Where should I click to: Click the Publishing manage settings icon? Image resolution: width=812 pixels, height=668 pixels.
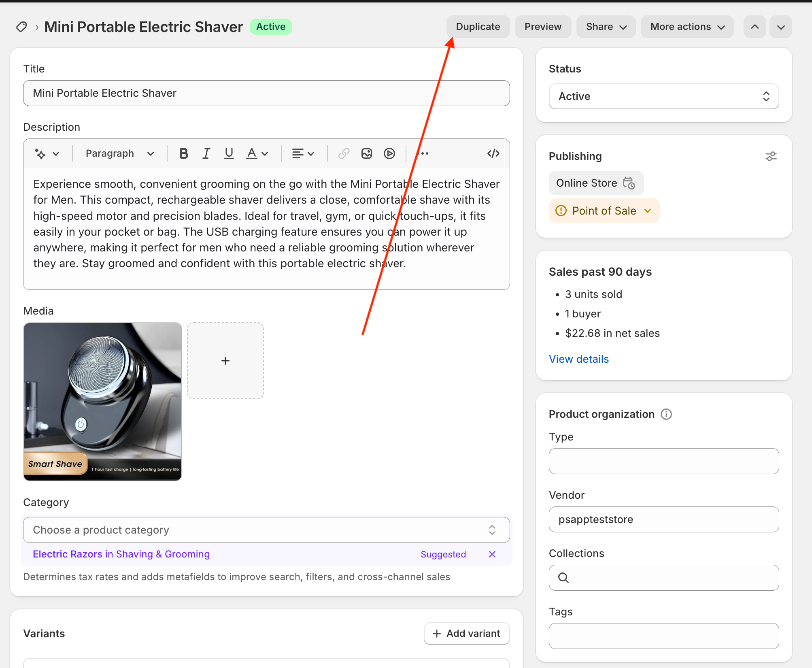[x=771, y=156]
